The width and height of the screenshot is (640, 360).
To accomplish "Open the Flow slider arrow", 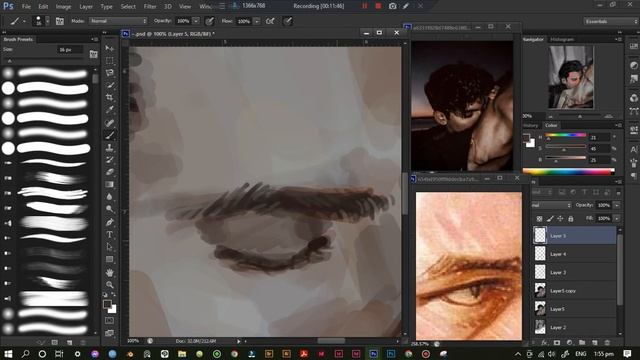I will coord(257,21).
